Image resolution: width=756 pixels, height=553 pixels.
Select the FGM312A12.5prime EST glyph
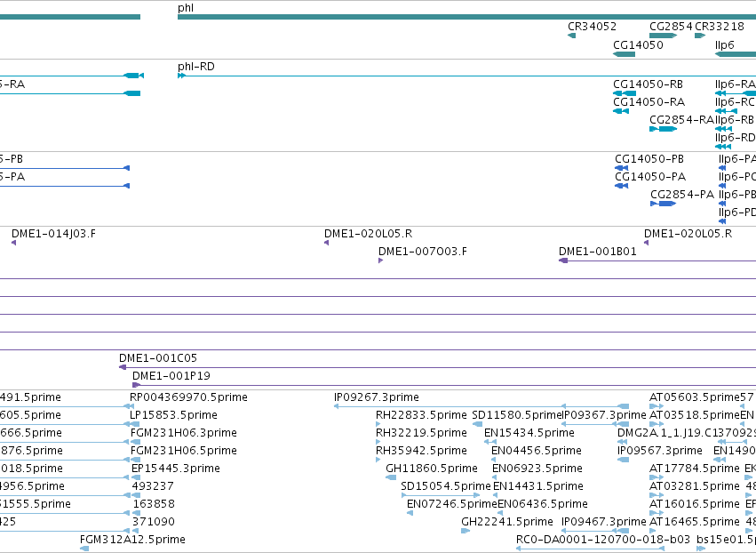tap(84, 549)
